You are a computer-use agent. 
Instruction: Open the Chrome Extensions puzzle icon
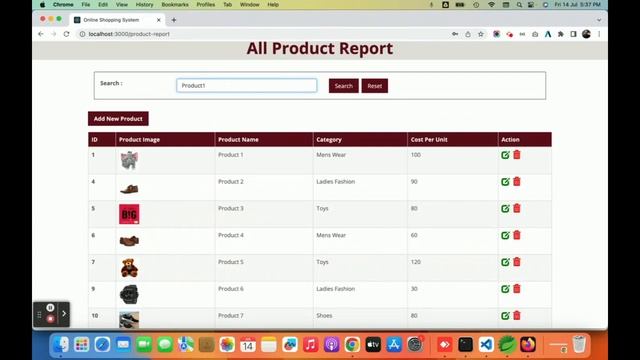click(x=560, y=34)
